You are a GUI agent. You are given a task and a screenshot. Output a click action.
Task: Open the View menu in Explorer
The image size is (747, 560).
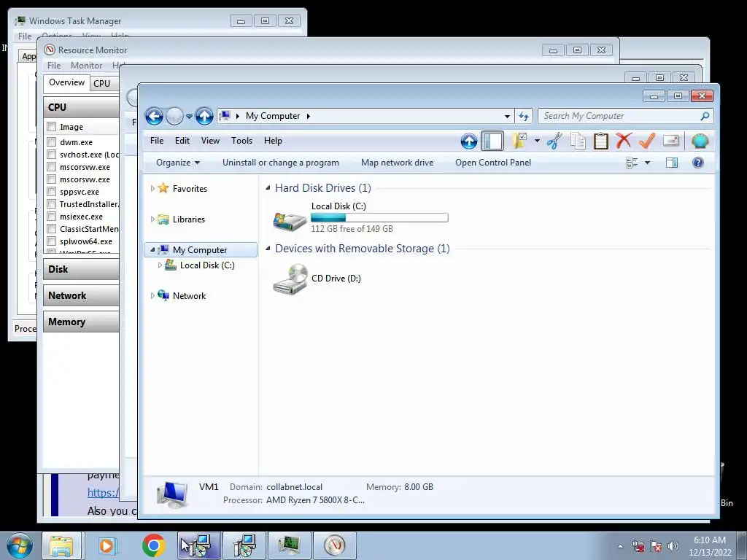(210, 141)
